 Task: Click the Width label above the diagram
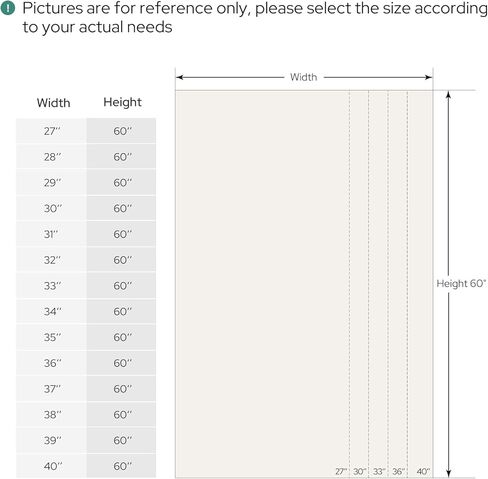point(303,77)
